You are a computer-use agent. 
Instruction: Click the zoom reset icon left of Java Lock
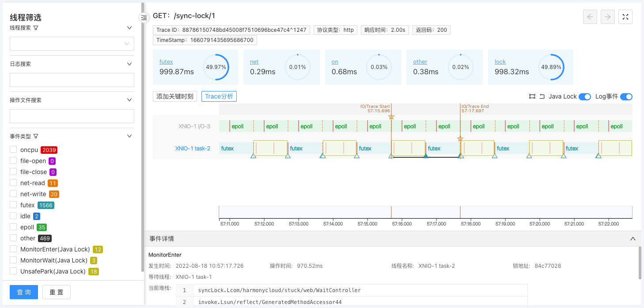point(542,96)
